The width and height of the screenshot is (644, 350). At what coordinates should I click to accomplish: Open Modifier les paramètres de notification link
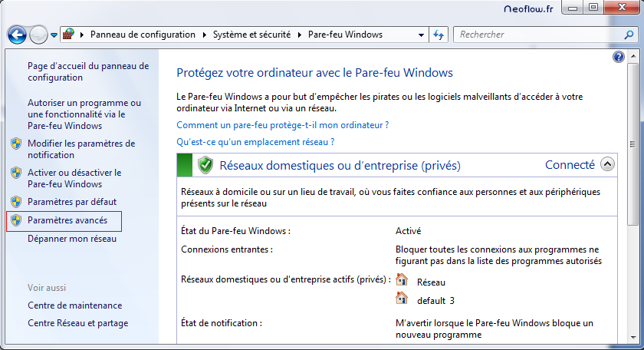coord(80,149)
